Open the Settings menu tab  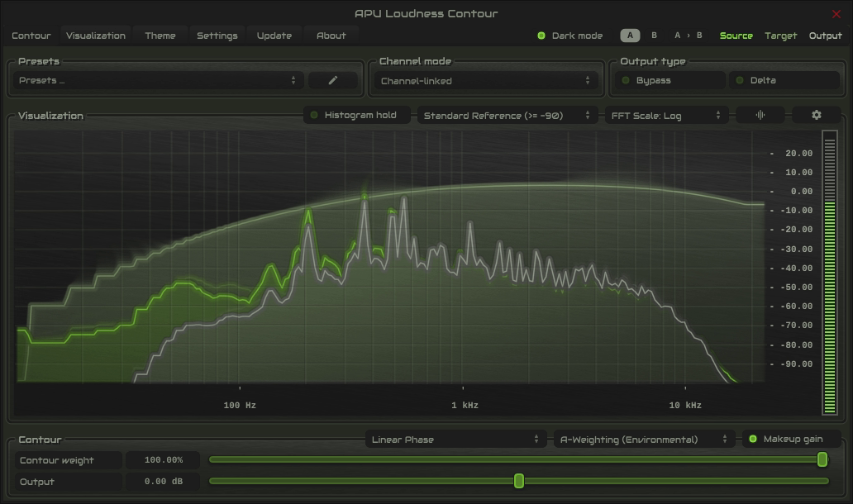[x=217, y=36]
